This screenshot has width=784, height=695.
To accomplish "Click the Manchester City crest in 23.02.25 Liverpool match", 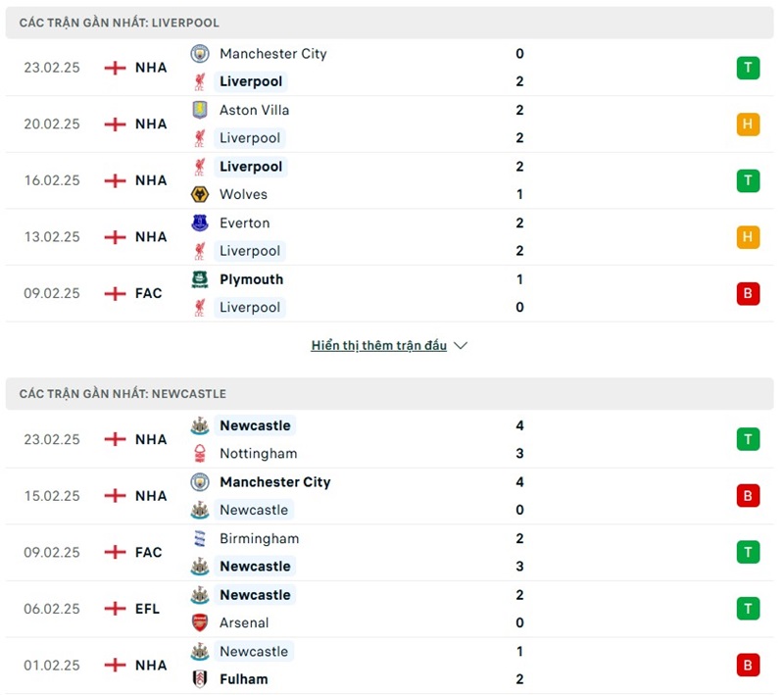I will coord(200,54).
